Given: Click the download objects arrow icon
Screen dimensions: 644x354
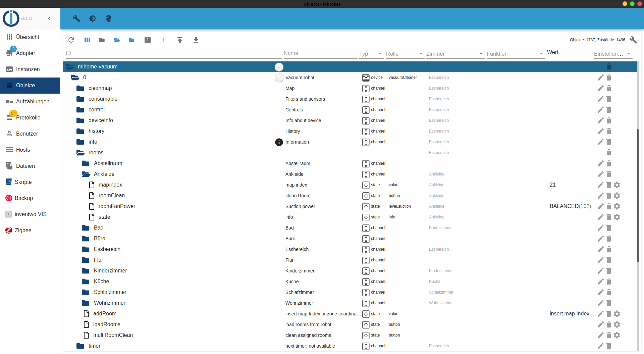Looking at the screenshot, I should [196, 40].
